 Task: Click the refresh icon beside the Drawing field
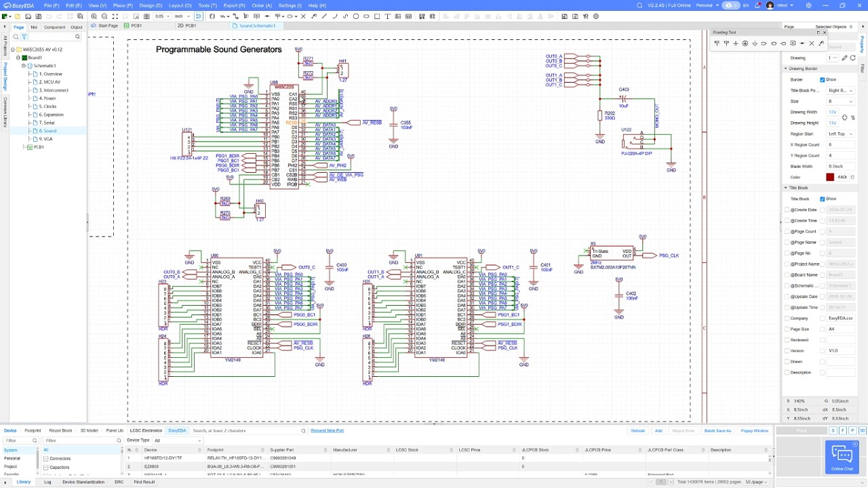click(853, 58)
